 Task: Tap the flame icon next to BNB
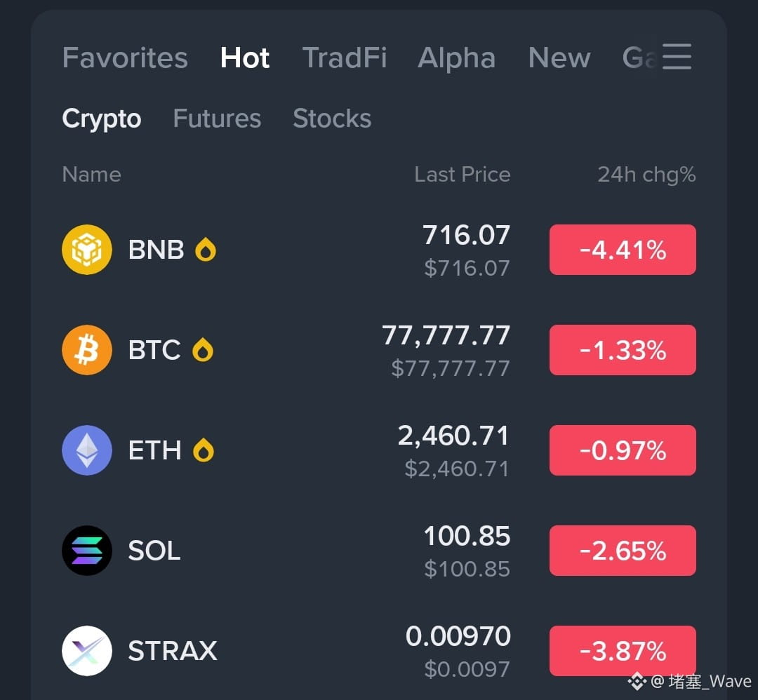pos(206,250)
